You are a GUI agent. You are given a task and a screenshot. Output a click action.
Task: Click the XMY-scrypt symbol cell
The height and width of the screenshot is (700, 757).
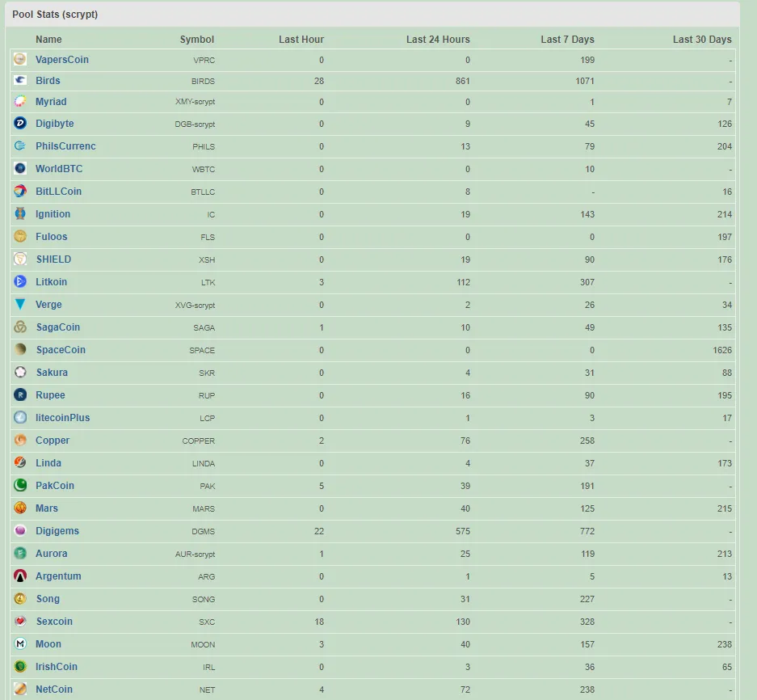tap(195, 102)
